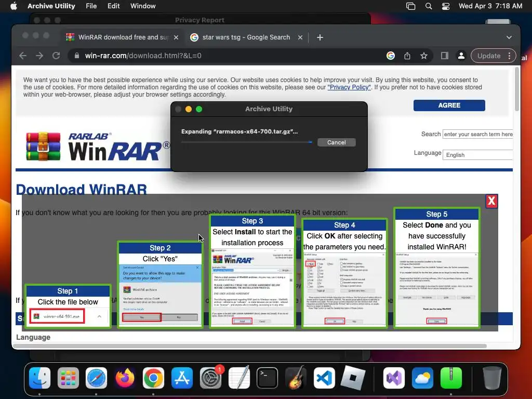The image size is (532, 399).
Task: Expand the Chrome tab search chevron
Action: click(509, 37)
